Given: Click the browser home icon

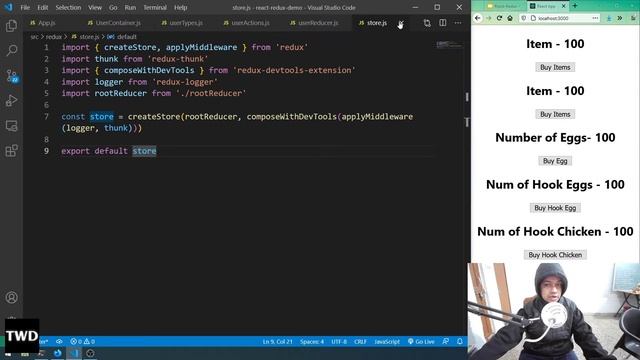Looking at the screenshot, I should (510, 18).
